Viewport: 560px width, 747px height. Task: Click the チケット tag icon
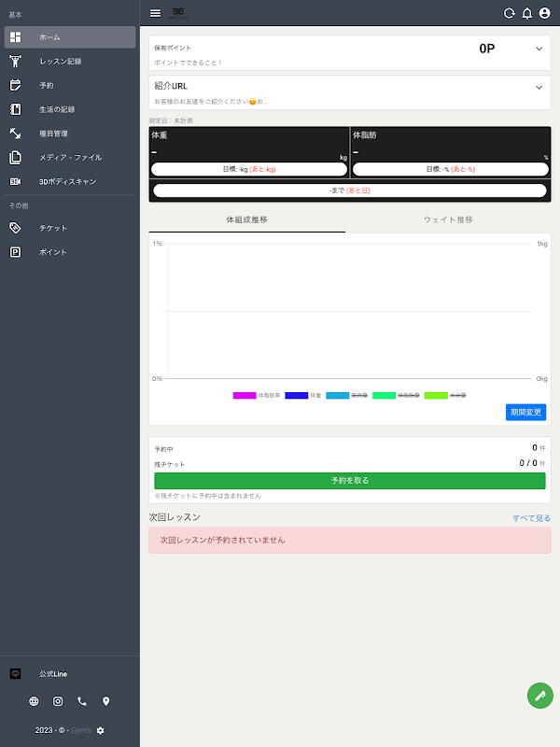[15, 228]
